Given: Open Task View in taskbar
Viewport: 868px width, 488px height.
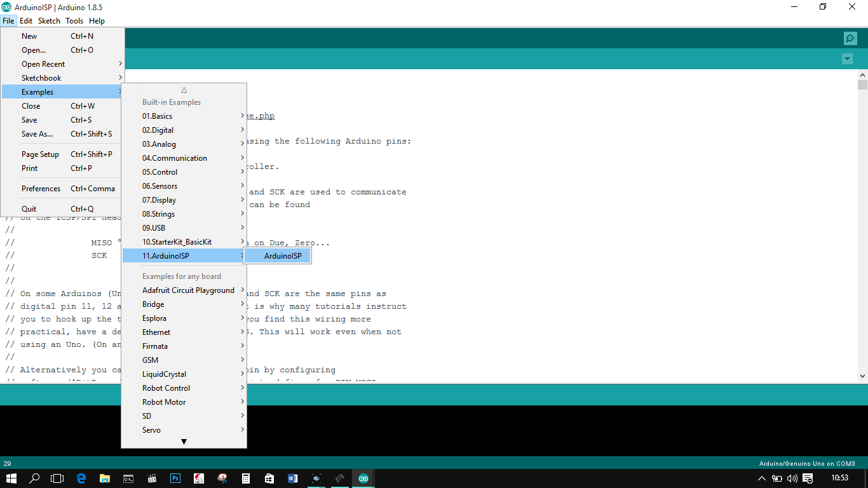Looking at the screenshot, I should [x=58, y=478].
